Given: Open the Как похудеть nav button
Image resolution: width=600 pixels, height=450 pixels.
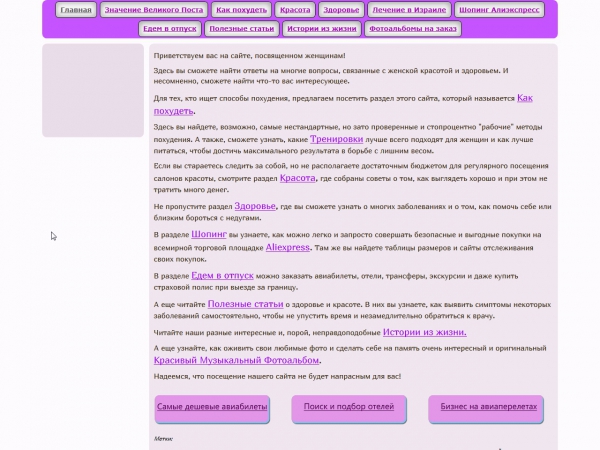Looking at the screenshot, I should (241, 10).
